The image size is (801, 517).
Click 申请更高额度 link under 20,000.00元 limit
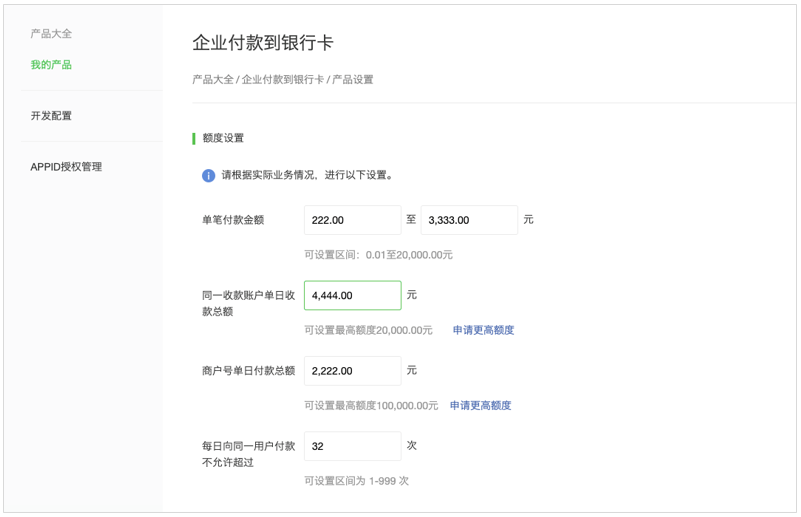[x=483, y=330]
